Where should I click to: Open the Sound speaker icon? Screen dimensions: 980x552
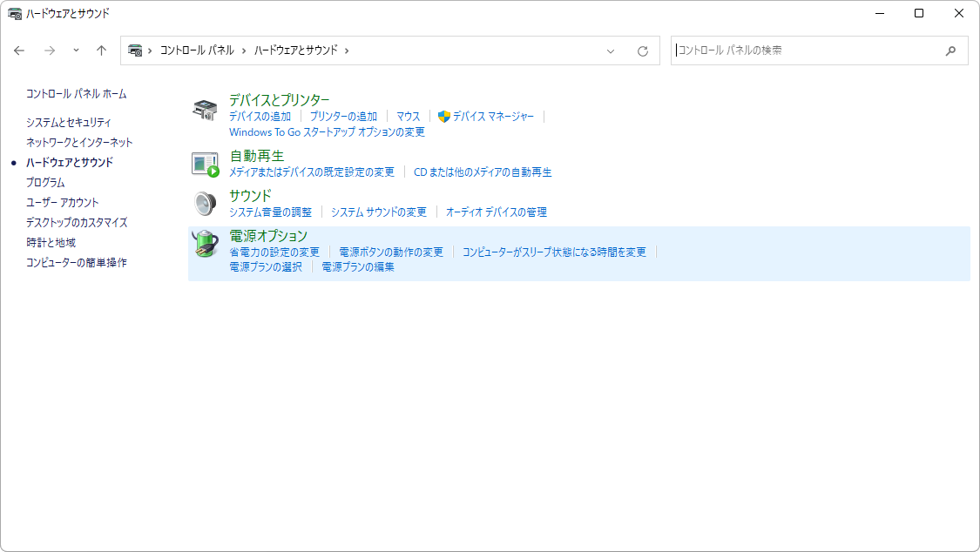pyautogui.click(x=205, y=203)
